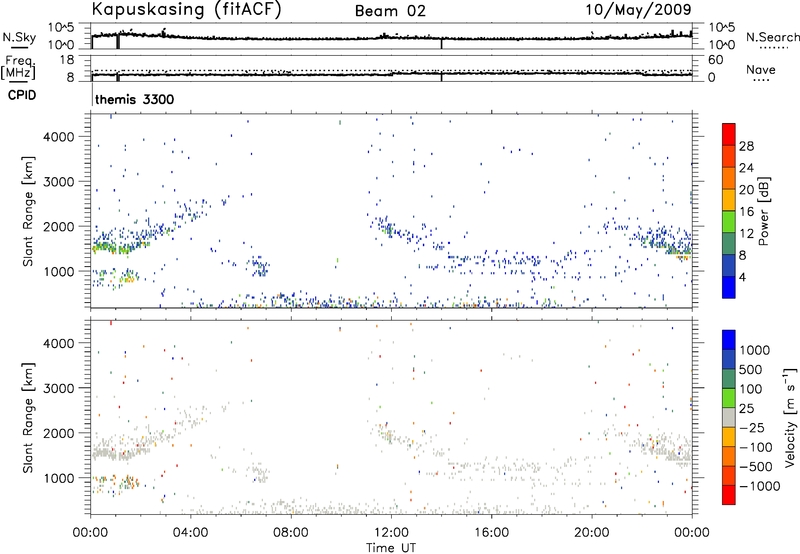
Task: Click the blue bottom of the Power colorbar
Action: [x=729, y=288]
